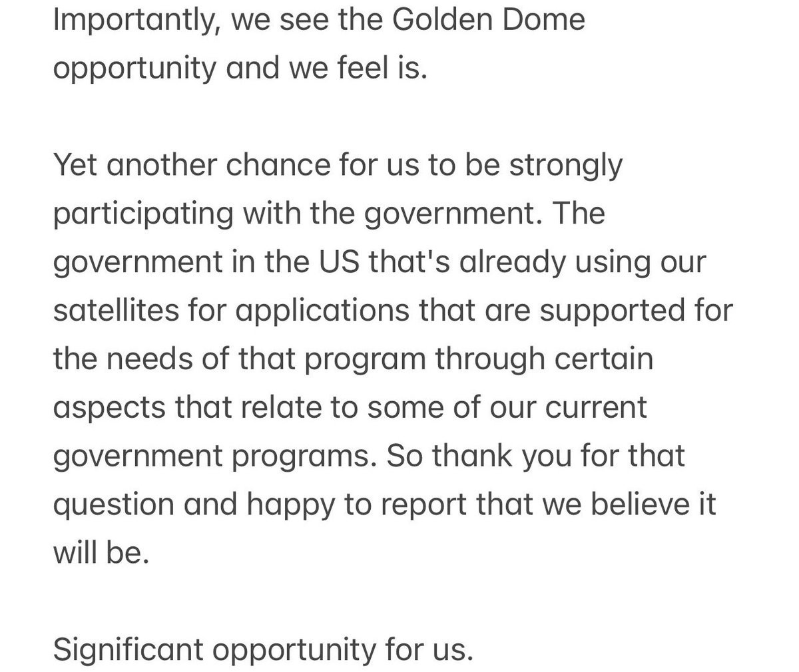Click the word "current"

click(596, 407)
